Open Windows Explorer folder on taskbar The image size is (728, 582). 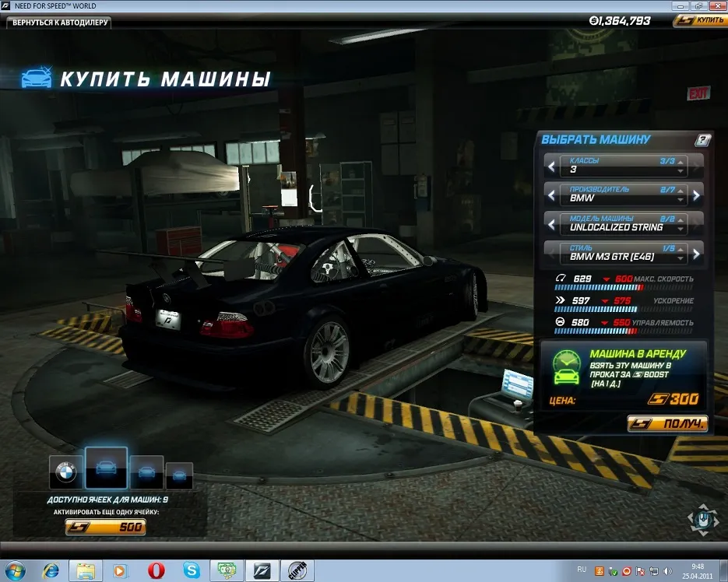[86, 570]
